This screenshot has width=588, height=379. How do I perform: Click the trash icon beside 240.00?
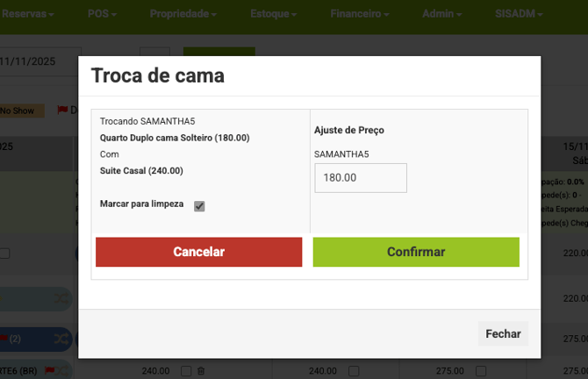tap(200, 371)
